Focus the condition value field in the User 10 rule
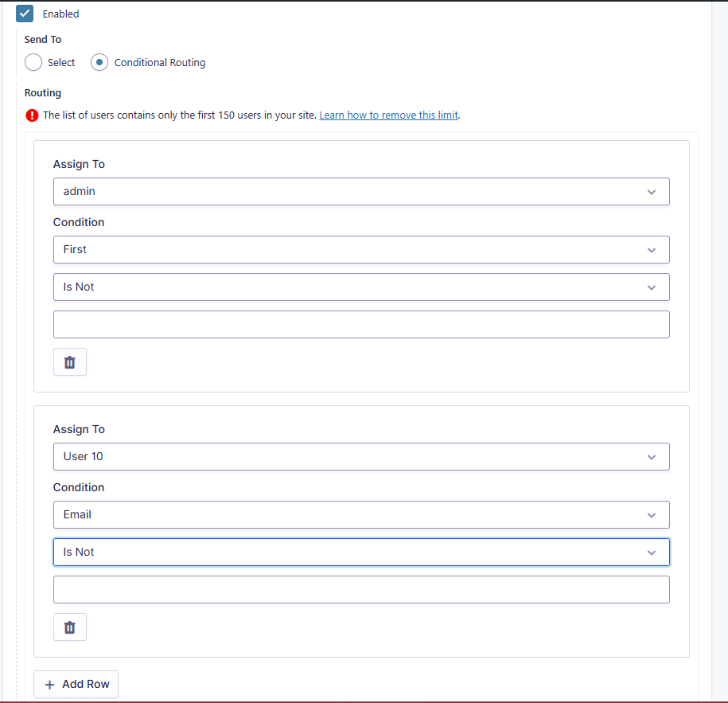 (x=360, y=590)
